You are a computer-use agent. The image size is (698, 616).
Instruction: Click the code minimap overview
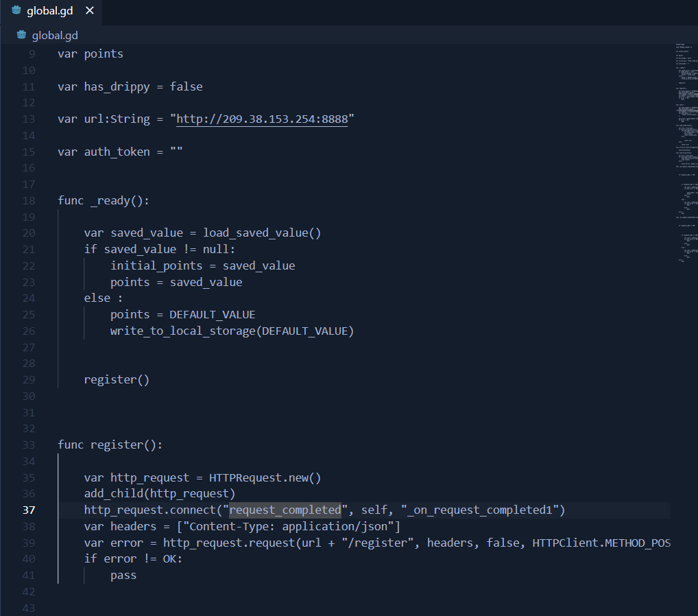tap(686, 153)
